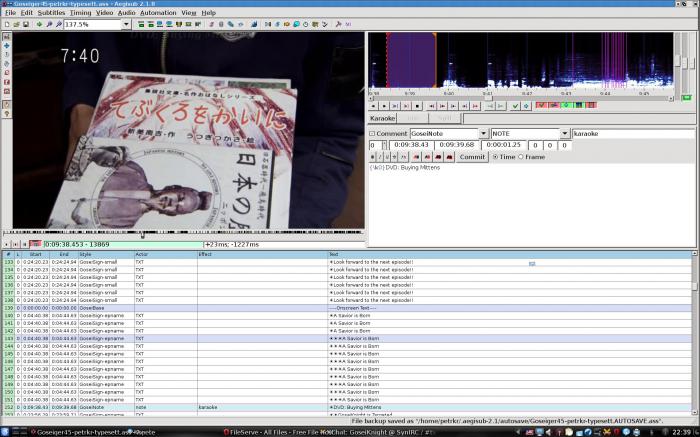This screenshot has width=700, height=437.
Task: Toggle the Comment checkbox
Action: pyautogui.click(x=372, y=133)
